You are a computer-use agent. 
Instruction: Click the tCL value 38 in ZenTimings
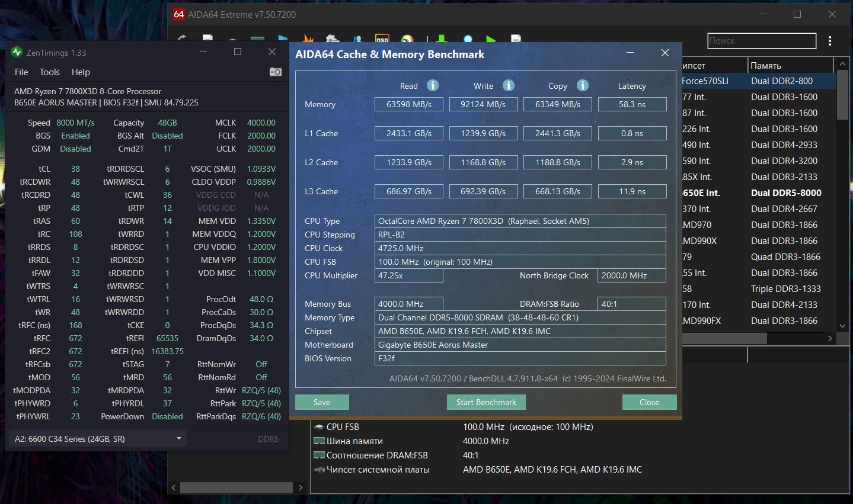(x=75, y=169)
